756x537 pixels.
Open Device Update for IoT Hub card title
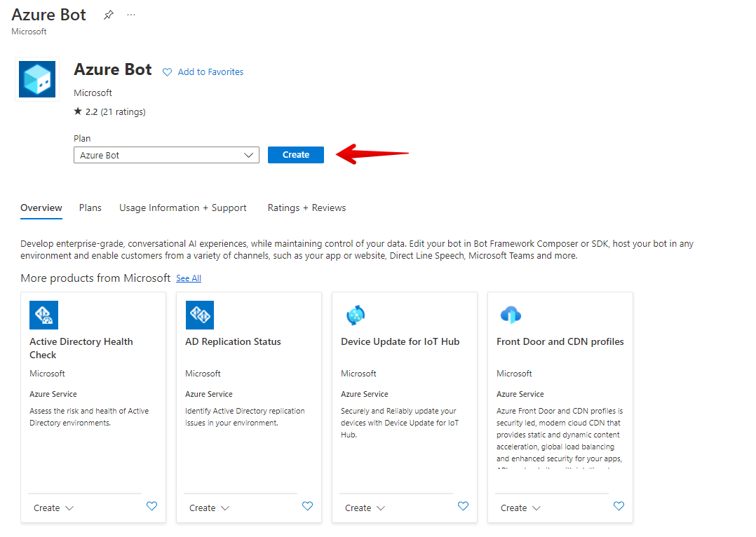[400, 342]
